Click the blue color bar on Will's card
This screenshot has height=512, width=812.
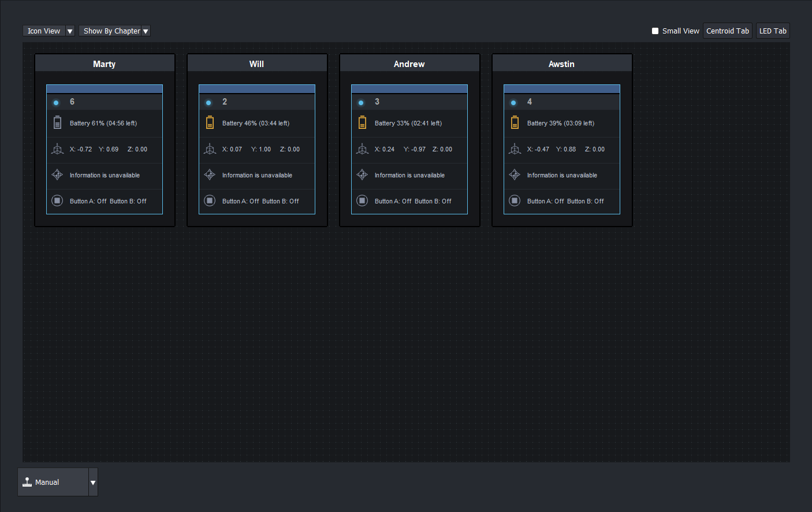click(x=257, y=89)
